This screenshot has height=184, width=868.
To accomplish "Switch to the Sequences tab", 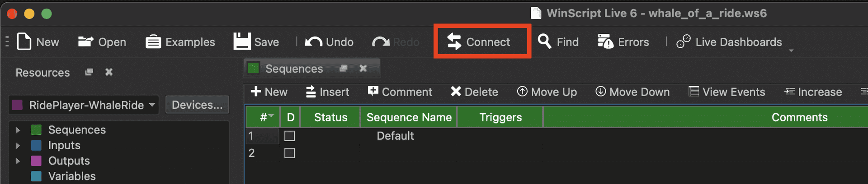I will coord(294,69).
